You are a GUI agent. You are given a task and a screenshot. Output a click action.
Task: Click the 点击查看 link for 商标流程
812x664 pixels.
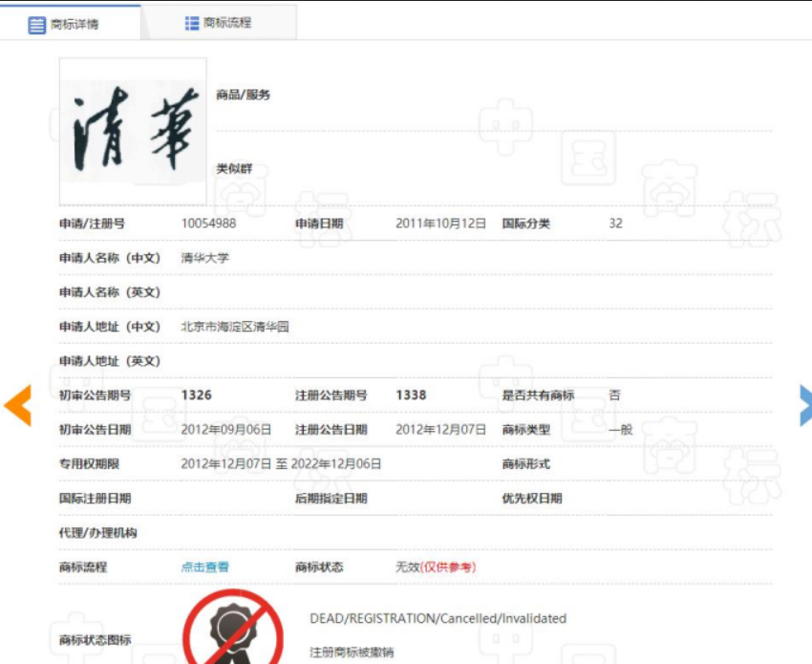pos(205,568)
